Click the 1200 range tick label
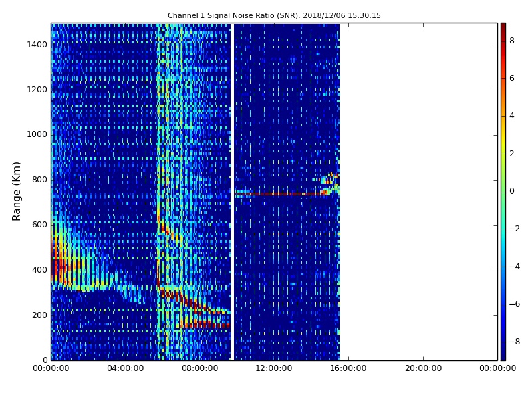This screenshot has height=399, width=532. point(37,90)
